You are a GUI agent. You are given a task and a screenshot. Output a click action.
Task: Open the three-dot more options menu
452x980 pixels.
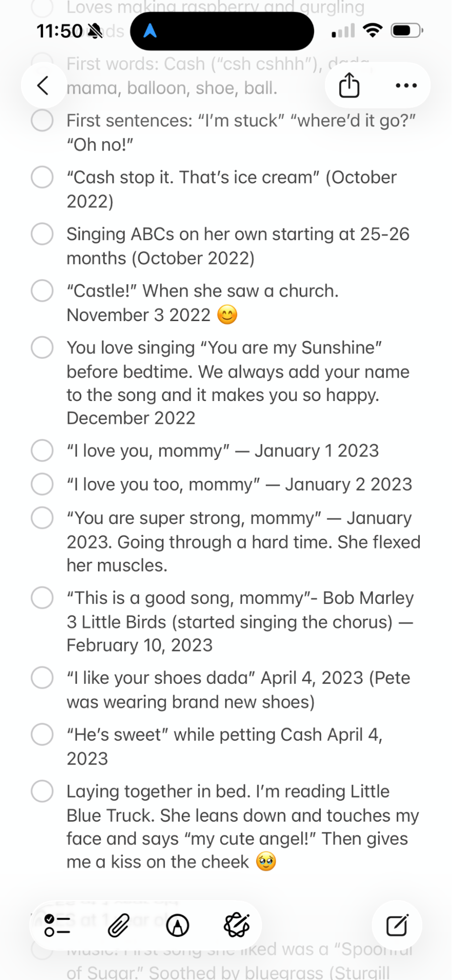(x=406, y=85)
